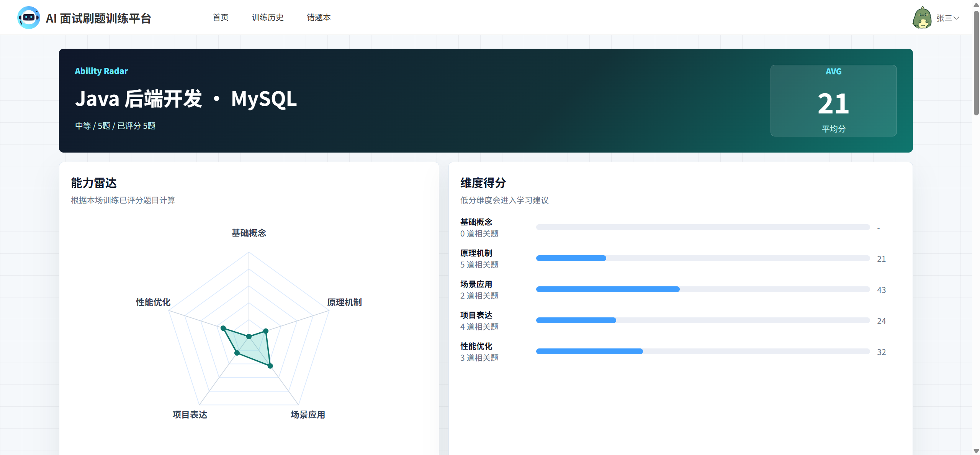This screenshot has width=980, height=455.
Task: Click the 基础概念 radar axis label
Action: [249, 233]
